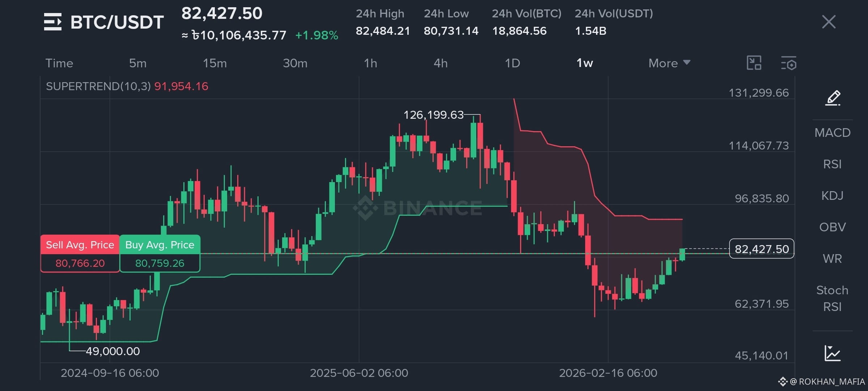Click the buy average value 80,759.26
This screenshot has width=868, height=391.
[x=159, y=263]
